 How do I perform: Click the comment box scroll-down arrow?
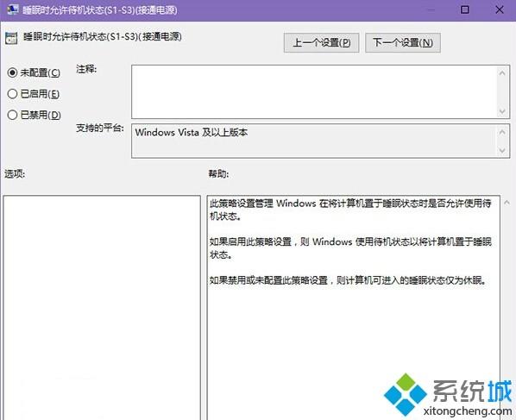(x=502, y=111)
